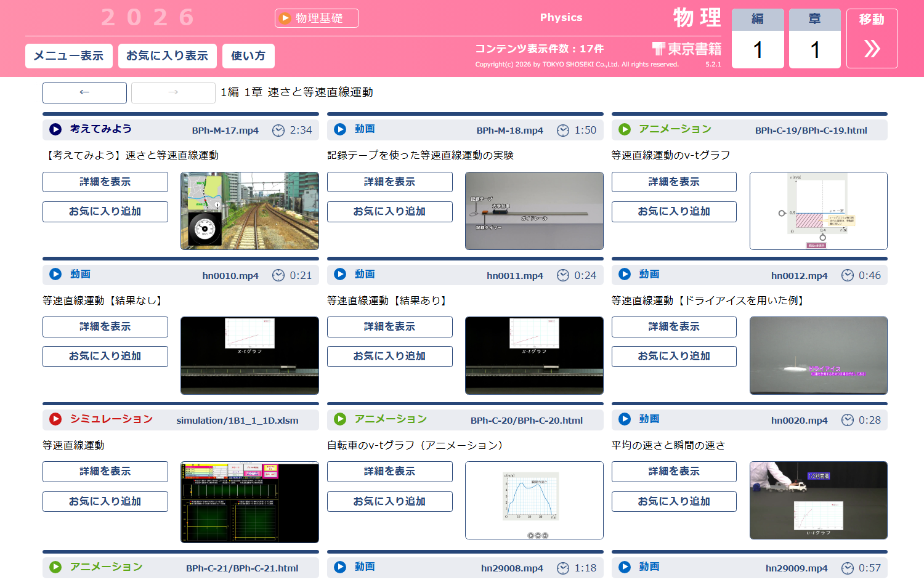
Task: Open the 編 number selector box
Action: pos(758,49)
